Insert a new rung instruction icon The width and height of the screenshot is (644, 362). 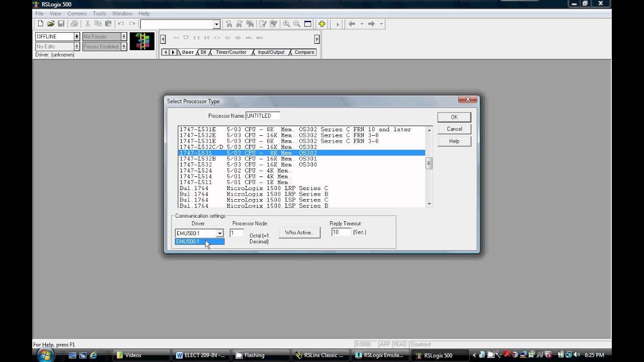176,38
